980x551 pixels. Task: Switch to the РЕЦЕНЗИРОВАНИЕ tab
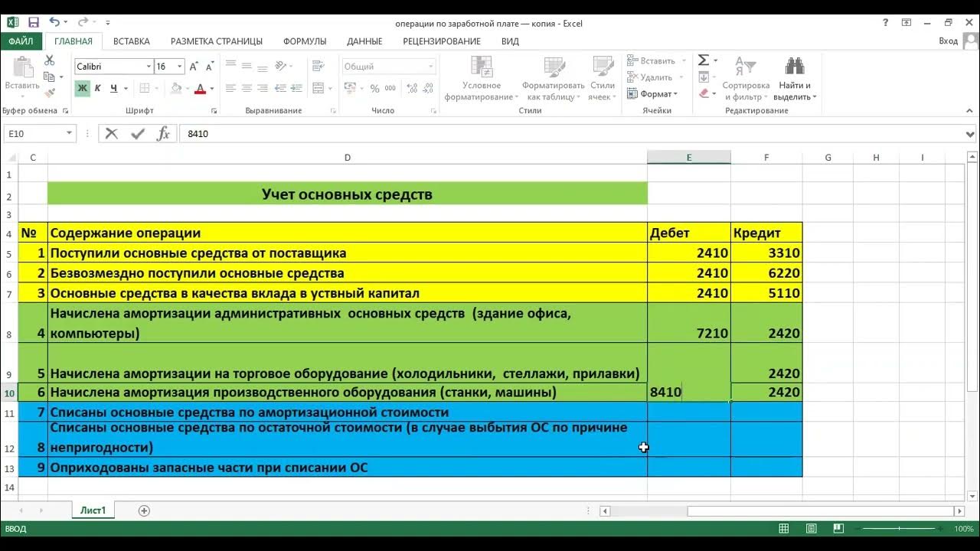tap(442, 41)
